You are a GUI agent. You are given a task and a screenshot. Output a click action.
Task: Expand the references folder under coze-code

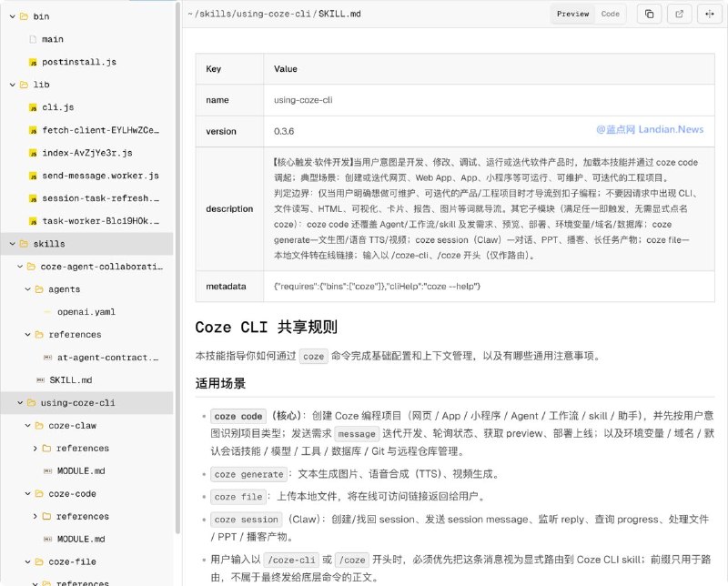(35, 517)
